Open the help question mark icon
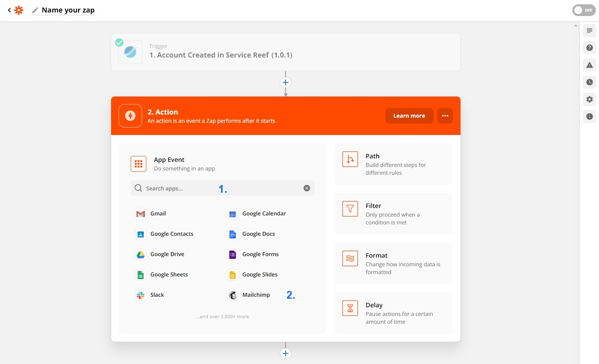599x364 pixels. pyautogui.click(x=590, y=48)
